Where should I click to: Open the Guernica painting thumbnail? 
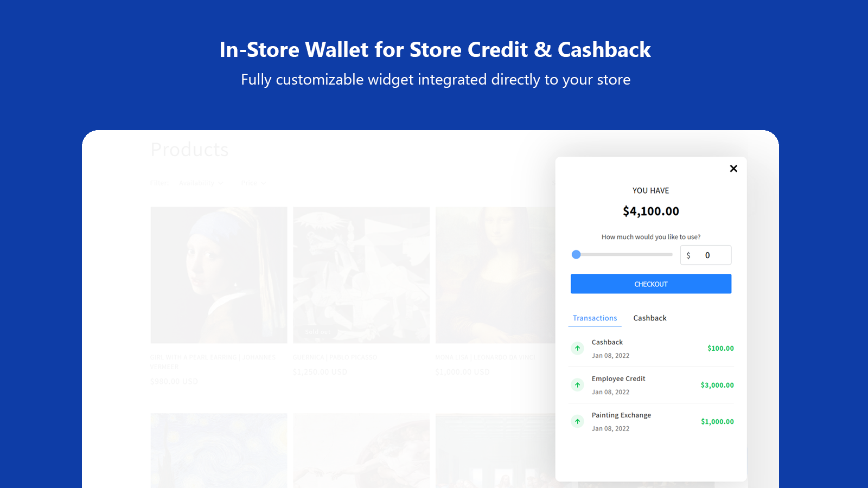point(361,275)
